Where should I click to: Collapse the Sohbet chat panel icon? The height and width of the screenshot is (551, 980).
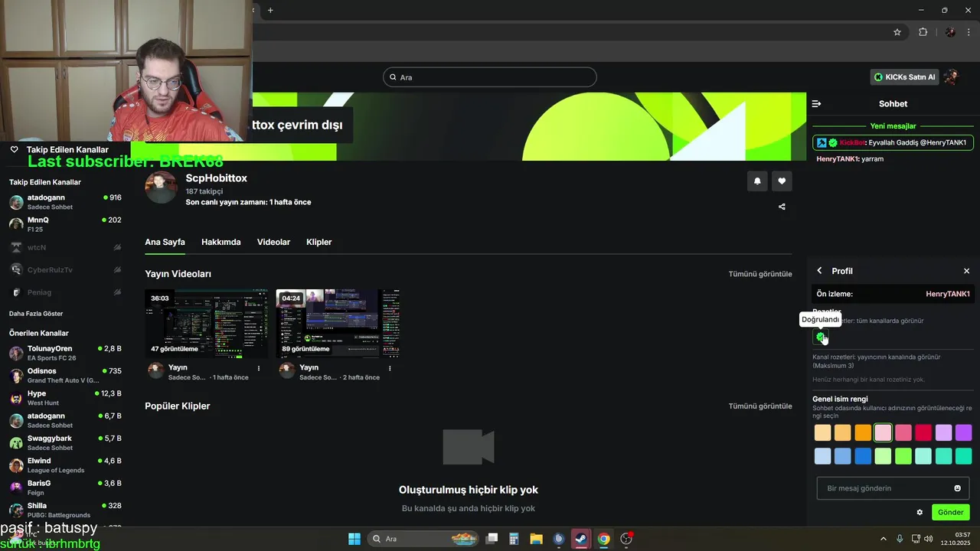click(x=816, y=103)
